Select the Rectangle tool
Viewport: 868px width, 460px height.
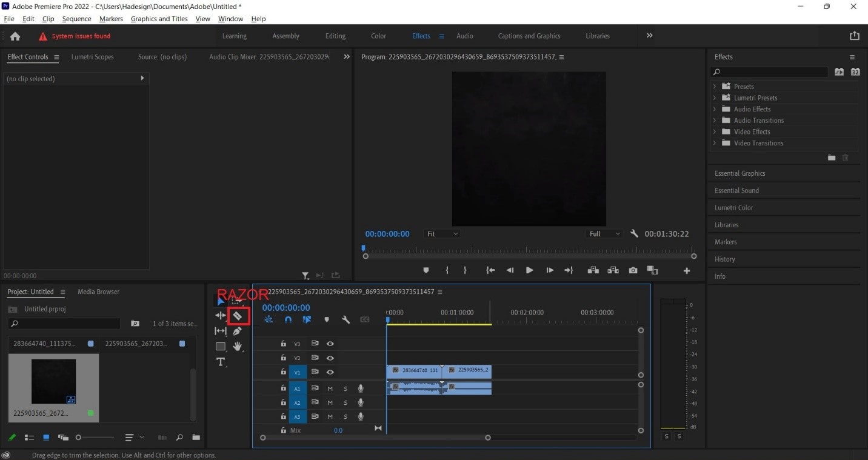click(221, 347)
